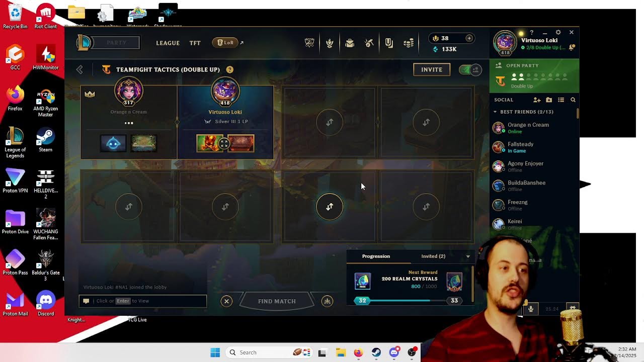644x362 pixels.
Task: Select friend Orange n Cream
Action: (533, 128)
